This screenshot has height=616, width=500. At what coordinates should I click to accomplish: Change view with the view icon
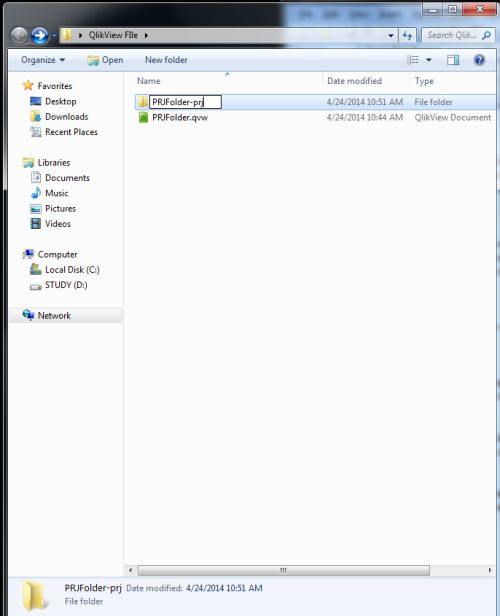coord(413,60)
